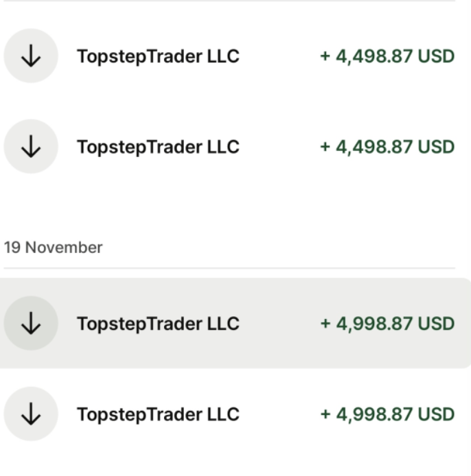The width and height of the screenshot is (471, 476).
Task: Select the second + 4,498.87 USD amount
Action: coord(387,147)
